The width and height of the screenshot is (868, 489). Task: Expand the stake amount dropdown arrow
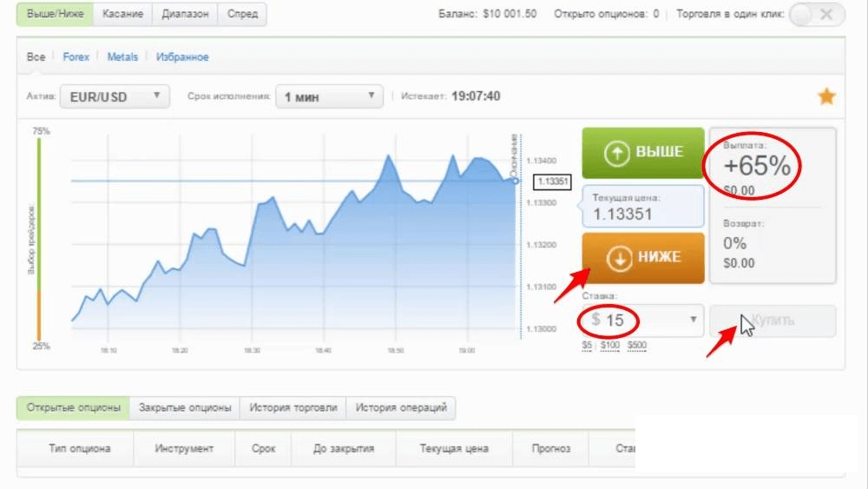coord(693,320)
